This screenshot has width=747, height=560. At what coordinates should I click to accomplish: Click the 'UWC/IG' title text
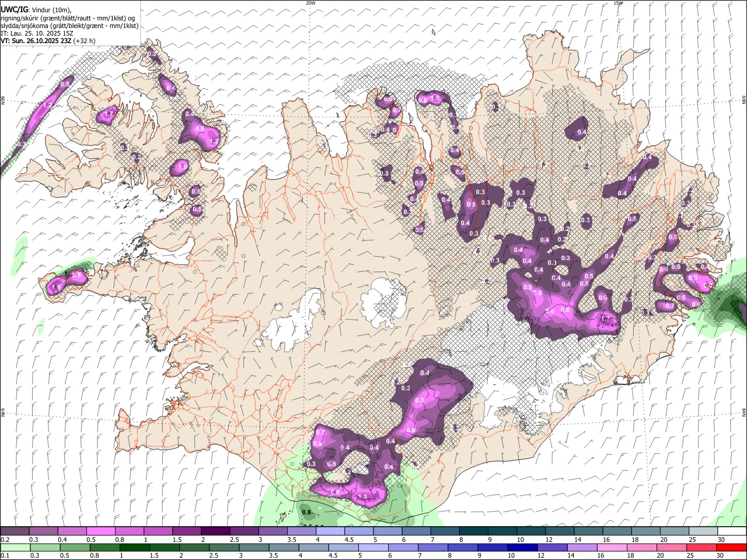(x=13, y=9)
